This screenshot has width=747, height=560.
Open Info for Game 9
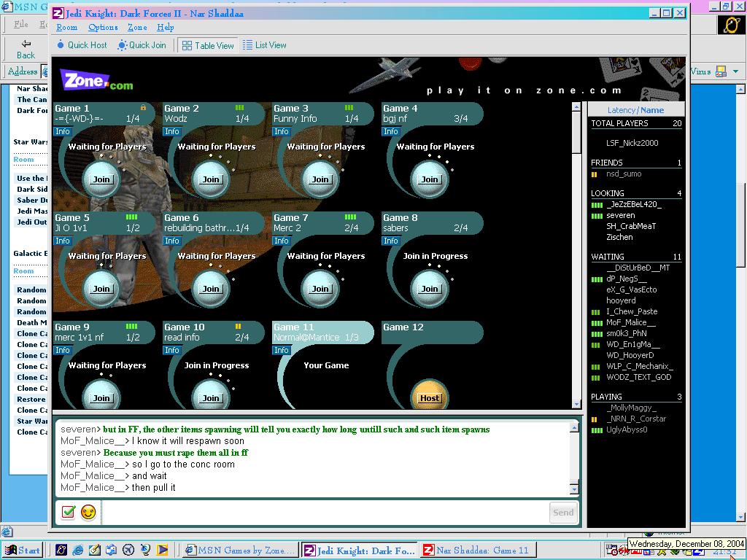click(63, 351)
